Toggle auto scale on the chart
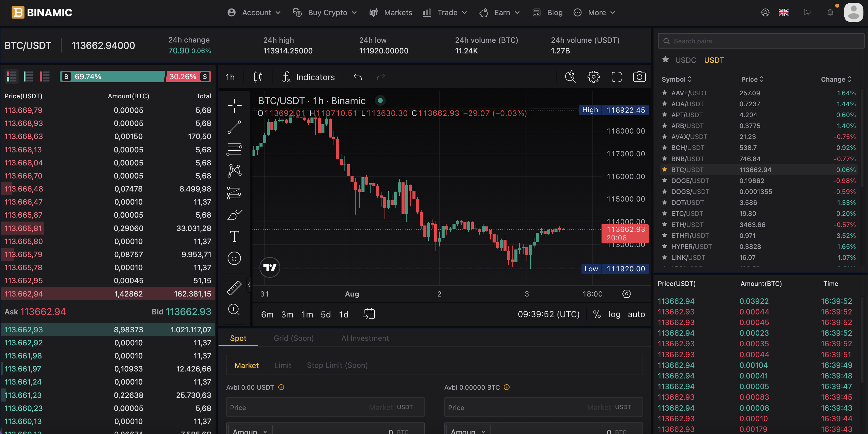This screenshot has width=868, height=434. [636, 314]
